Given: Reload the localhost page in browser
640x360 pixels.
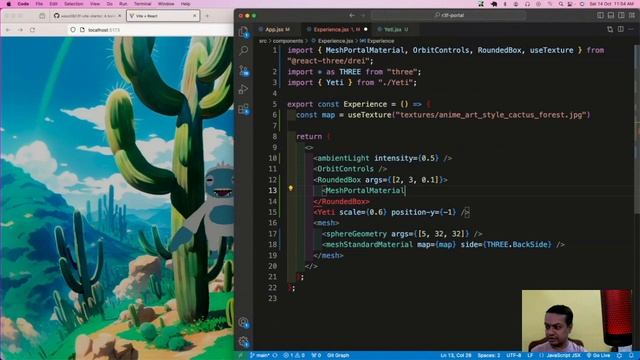Looking at the screenshot, I should pos(32,30).
